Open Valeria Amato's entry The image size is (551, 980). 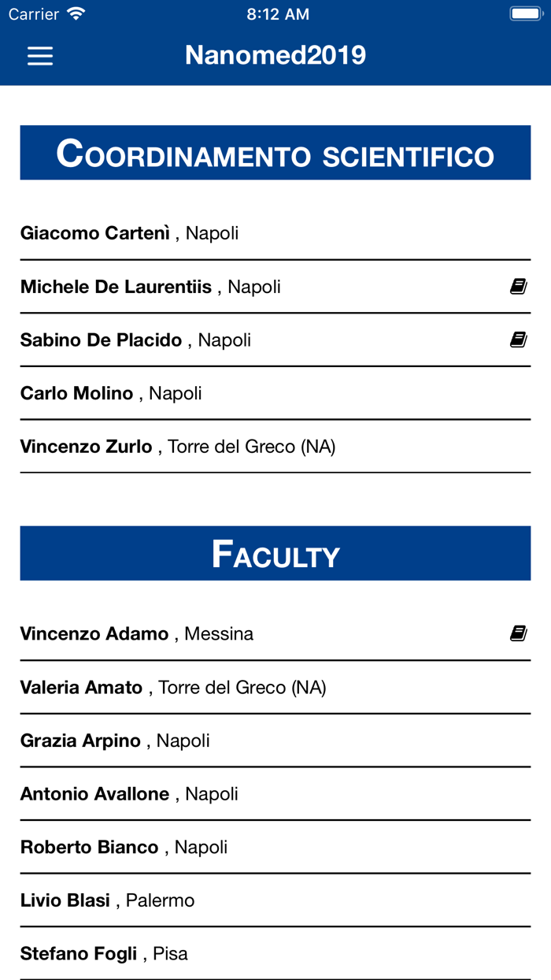173,688
